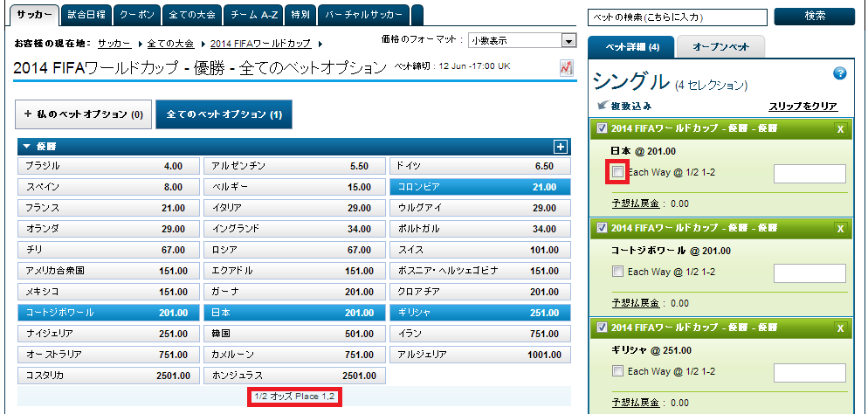The image size is (868, 414).
Task: Select 私のベットオプション (0) button
Action: pos(83,114)
